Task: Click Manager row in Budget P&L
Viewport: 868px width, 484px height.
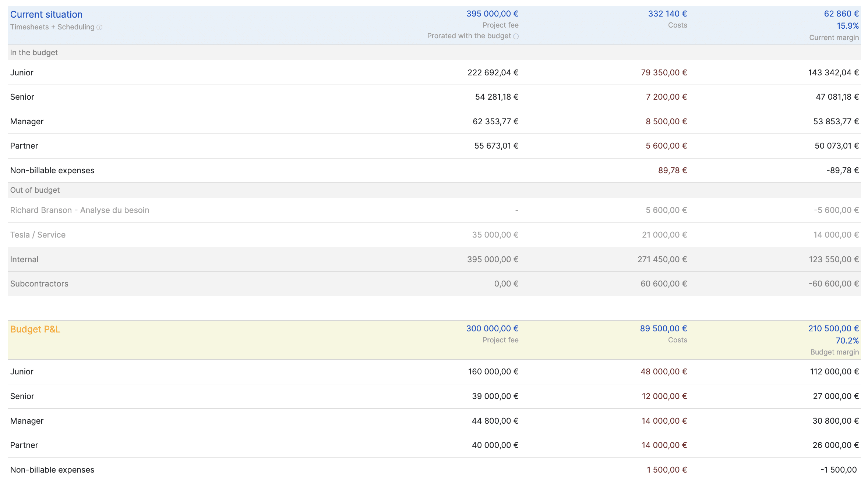Action: [x=27, y=421]
